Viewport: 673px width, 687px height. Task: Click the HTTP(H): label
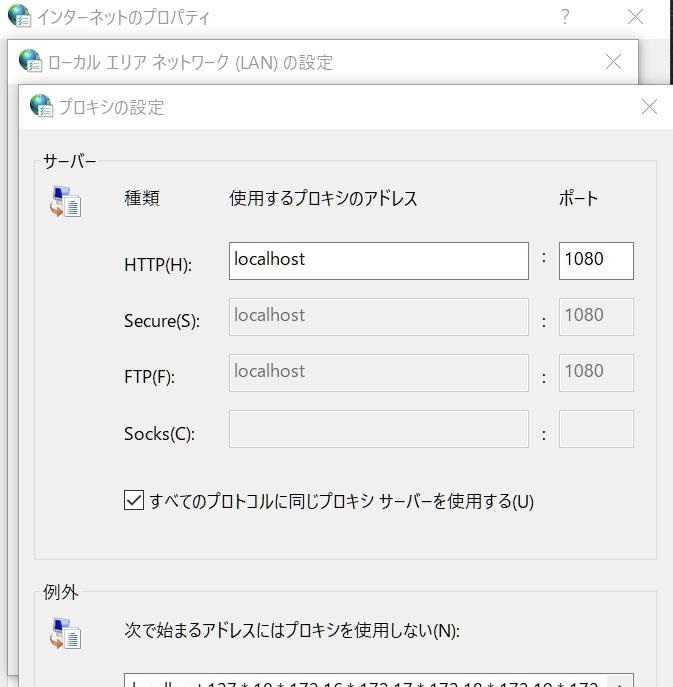tap(158, 265)
